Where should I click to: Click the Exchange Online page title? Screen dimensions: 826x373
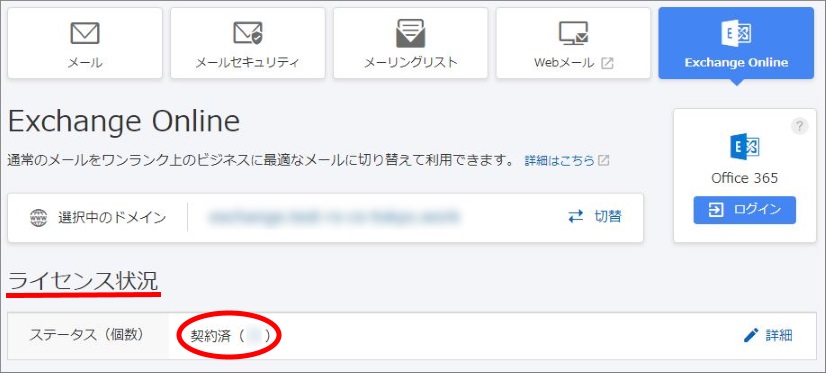[124, 122]
